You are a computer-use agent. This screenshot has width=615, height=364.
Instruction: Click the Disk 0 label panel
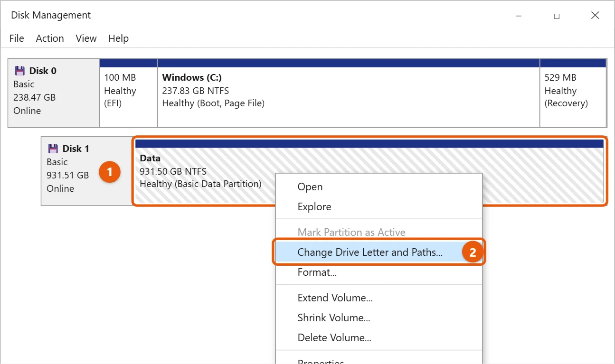54,93
